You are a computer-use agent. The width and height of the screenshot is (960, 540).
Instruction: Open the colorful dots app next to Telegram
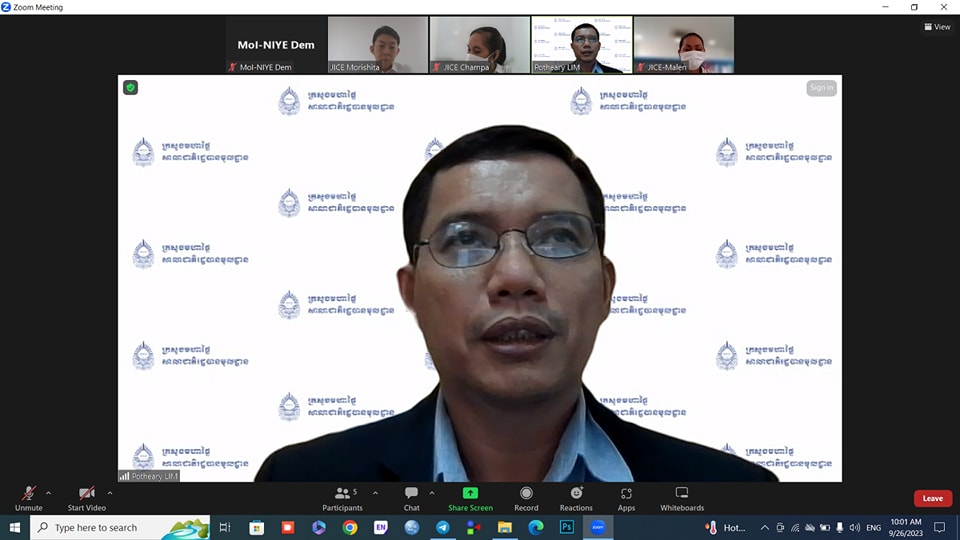tap(473, 527)
